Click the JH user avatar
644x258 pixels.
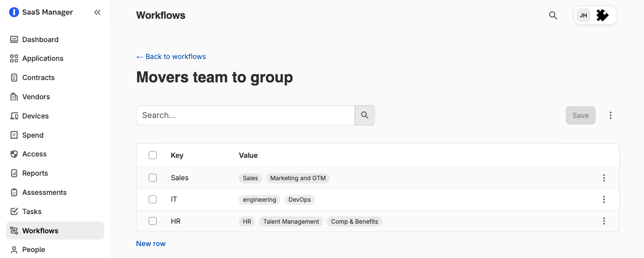click(584, 16)
